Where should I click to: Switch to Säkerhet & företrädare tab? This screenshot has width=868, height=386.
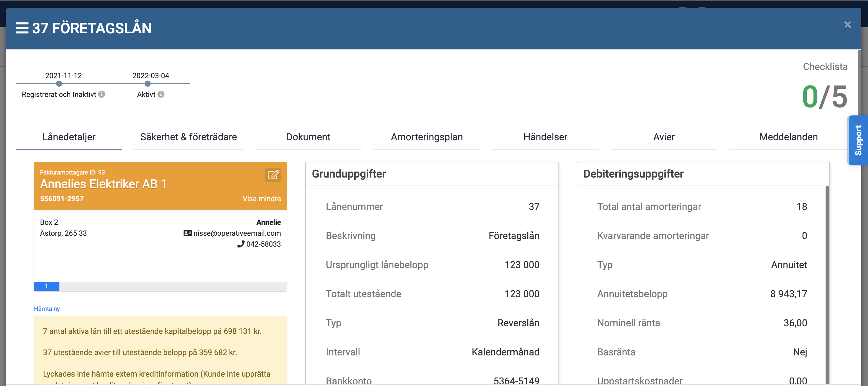point(188,137)
